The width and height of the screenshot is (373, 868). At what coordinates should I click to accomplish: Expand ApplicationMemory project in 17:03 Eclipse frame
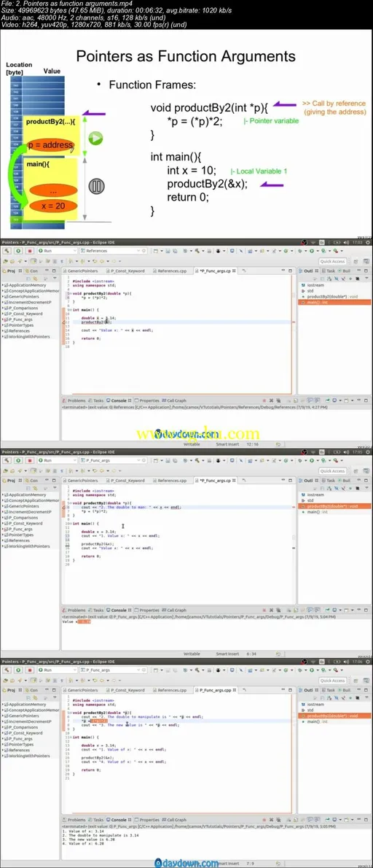(3, 286)
